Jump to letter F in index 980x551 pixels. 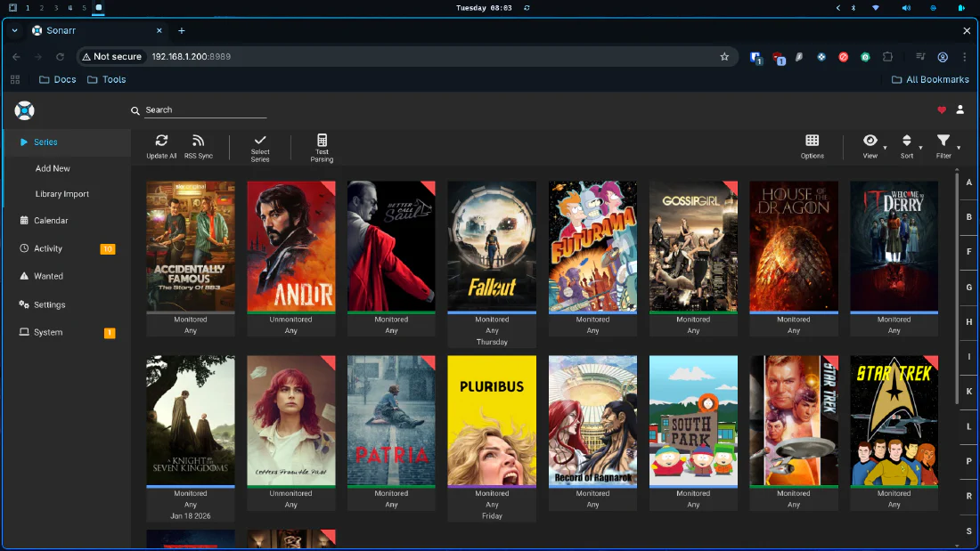tap(968, 252)
